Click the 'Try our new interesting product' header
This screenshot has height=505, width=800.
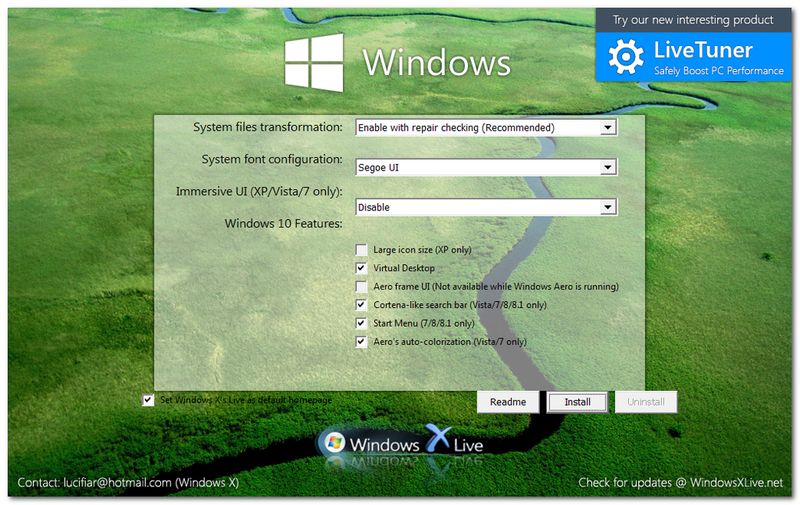(693, 20)
